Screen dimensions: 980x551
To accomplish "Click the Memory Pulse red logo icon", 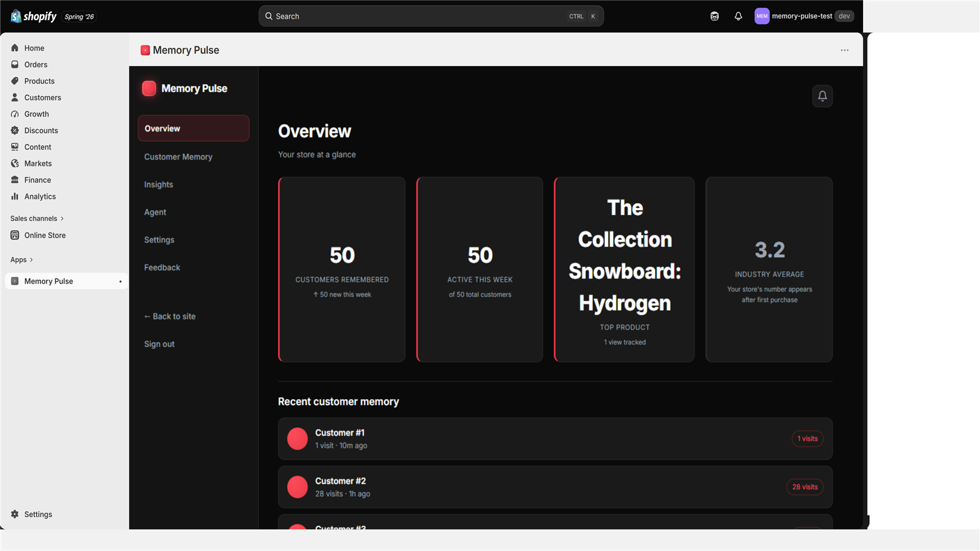I will click(149, 89).
